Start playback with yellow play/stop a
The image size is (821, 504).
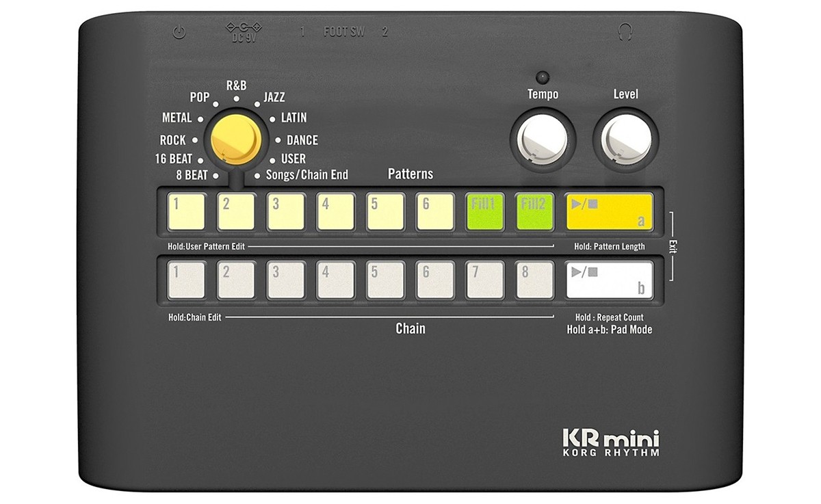tap(610, 212)
